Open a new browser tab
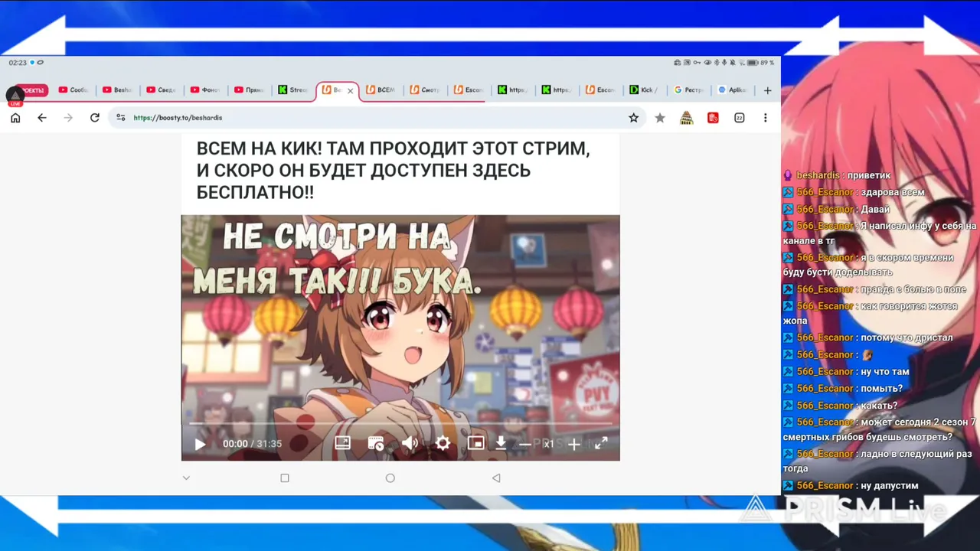This screenshot has width=980, height=551. click(x=767, y=90)
